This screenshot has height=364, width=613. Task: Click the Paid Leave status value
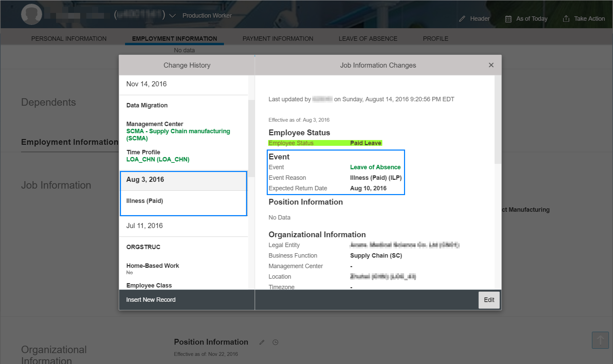point(366,143)
